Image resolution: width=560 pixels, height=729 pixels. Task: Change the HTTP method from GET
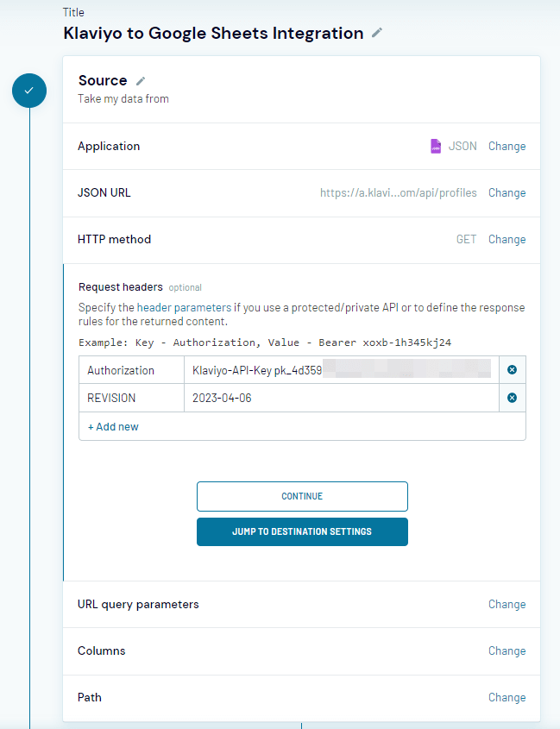(x=507, y=239)
